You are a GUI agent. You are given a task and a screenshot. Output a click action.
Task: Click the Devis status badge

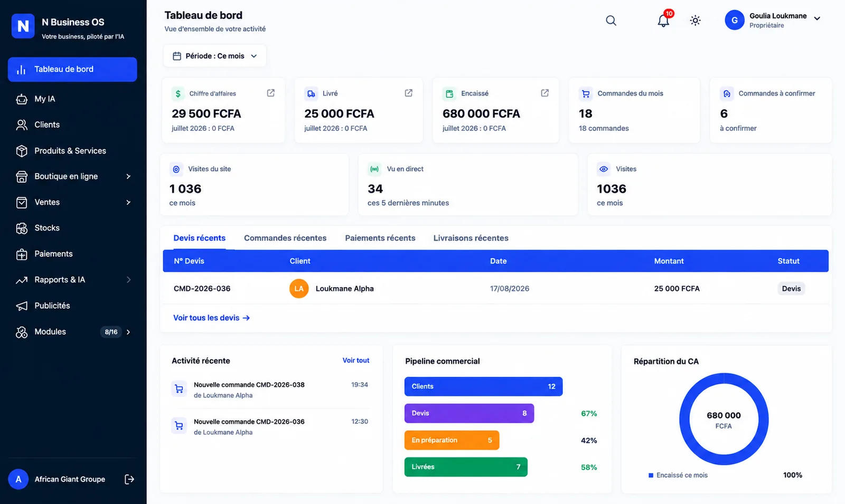click(791, 289)
